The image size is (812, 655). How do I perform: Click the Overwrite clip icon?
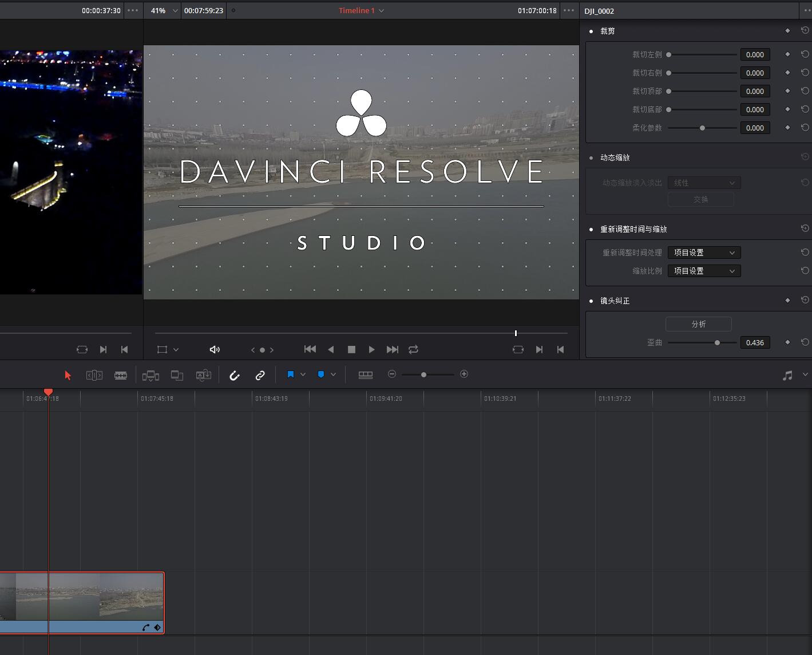[x=177, y=375]
